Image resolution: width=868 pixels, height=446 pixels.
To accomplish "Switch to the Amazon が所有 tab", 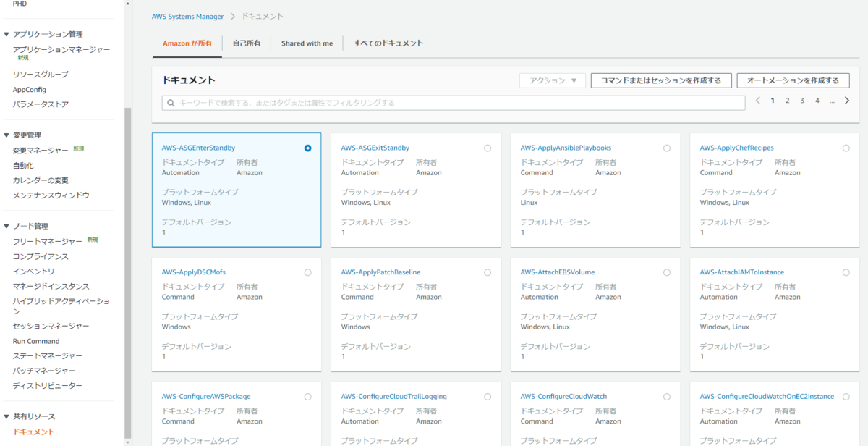I will point(187,43).
